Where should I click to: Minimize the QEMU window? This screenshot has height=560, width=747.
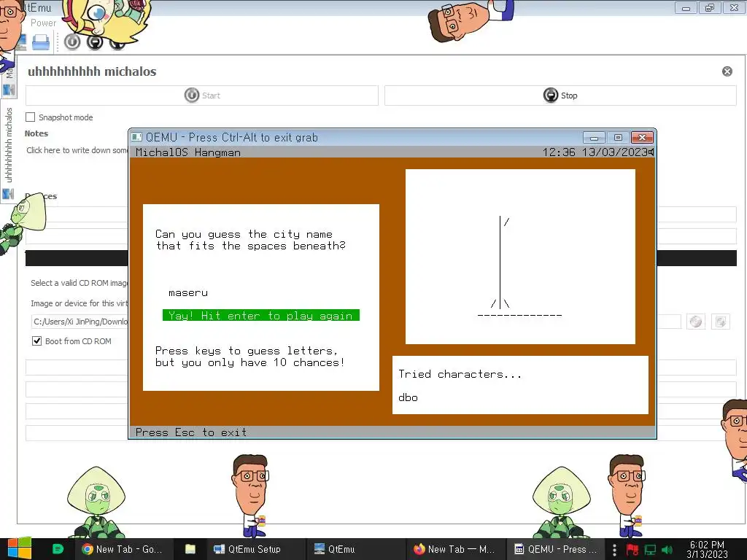pos(594,138)
